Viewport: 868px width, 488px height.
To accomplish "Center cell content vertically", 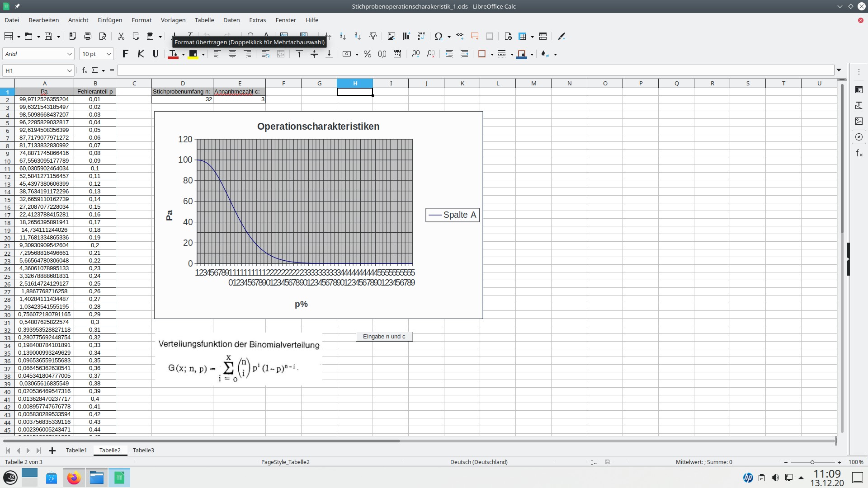I will point(314,54).
